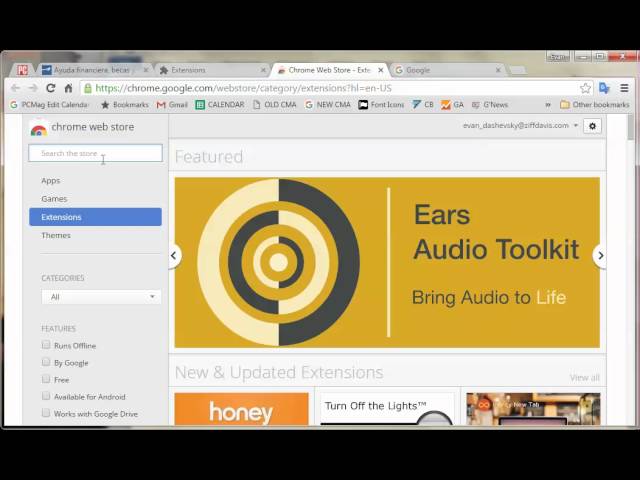Image resolution: width=640 pixels, height=480 pixels.
Task: Expand the hidden bookmarks overflow chevron
Action: (548, 105)
